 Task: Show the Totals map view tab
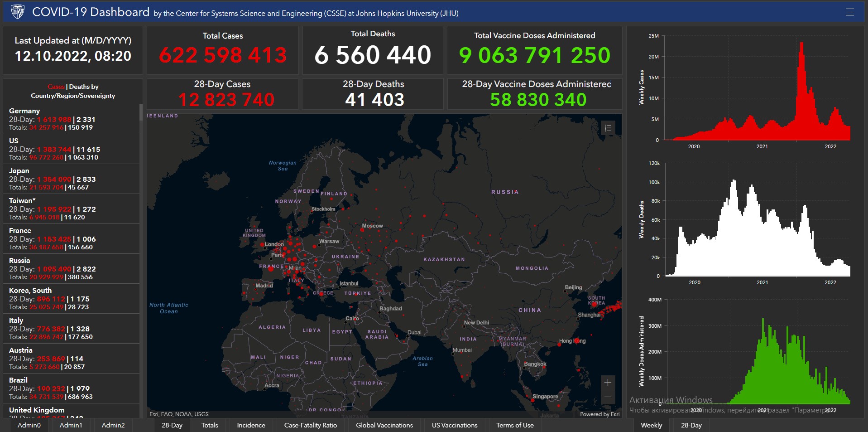pos(210,425)
